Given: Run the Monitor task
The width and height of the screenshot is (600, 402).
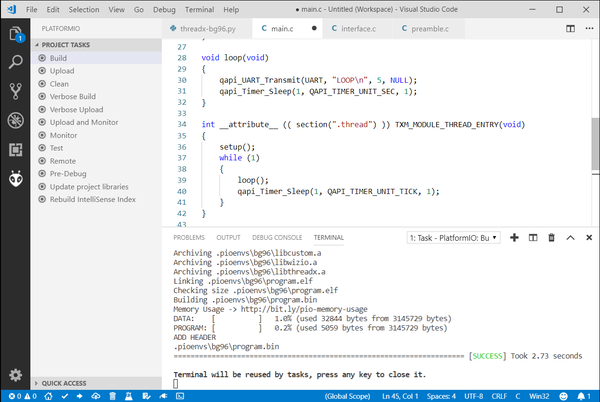Looking at the screenshot, I should (96, 135).
